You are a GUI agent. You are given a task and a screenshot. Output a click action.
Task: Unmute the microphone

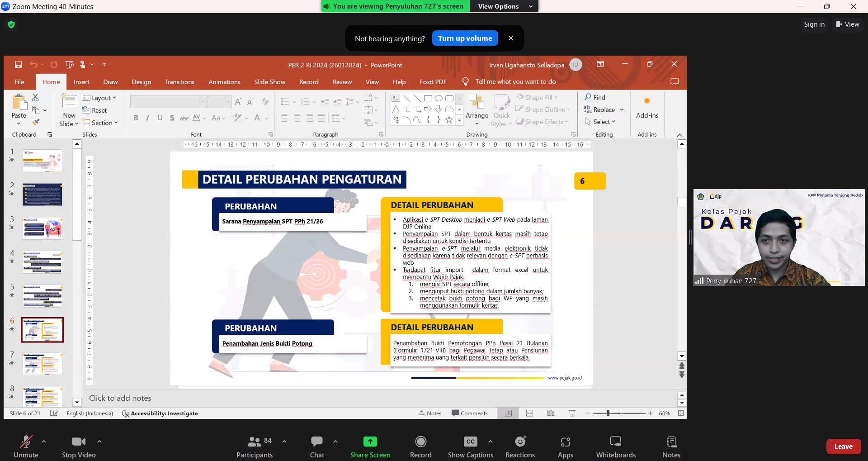[26, 446]
